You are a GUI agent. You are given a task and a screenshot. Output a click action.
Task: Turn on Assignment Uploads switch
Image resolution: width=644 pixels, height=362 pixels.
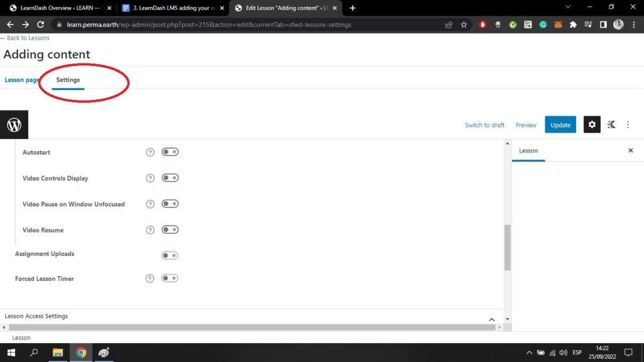point(170,255)
